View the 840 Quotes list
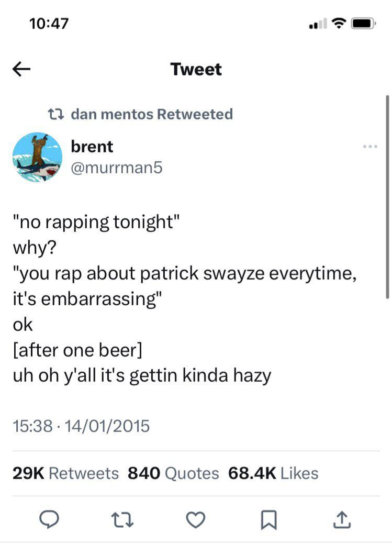 [173, 473]
